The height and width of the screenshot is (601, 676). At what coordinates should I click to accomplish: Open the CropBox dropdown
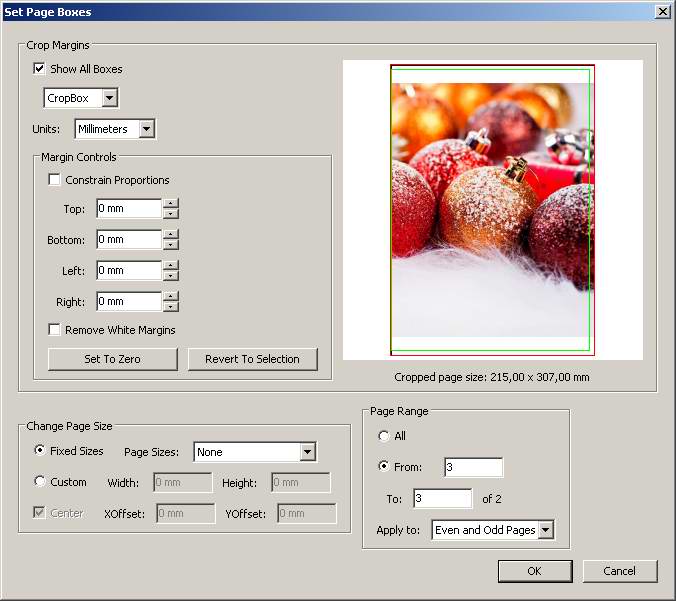click(x=81, y=98)
